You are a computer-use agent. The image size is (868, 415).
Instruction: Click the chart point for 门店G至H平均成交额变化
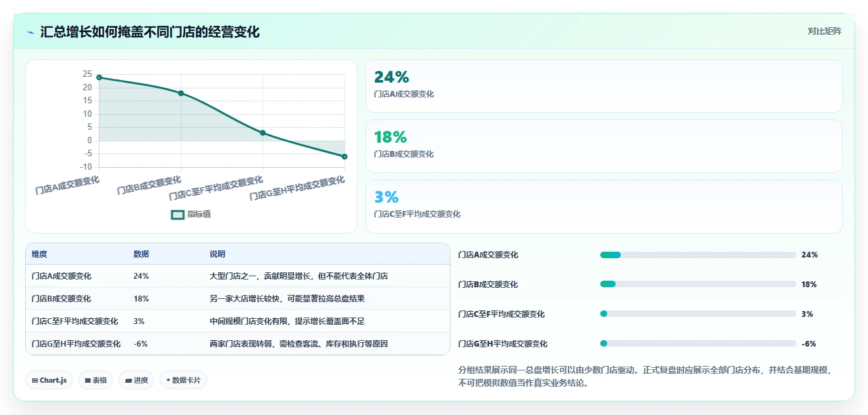coord(345,157)
